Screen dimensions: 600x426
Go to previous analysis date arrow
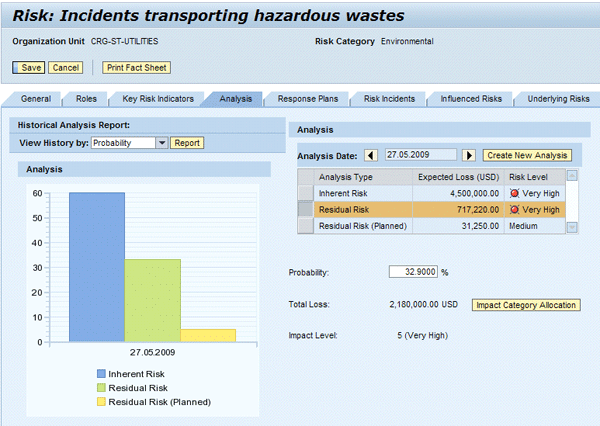click(x=370, y=155)
